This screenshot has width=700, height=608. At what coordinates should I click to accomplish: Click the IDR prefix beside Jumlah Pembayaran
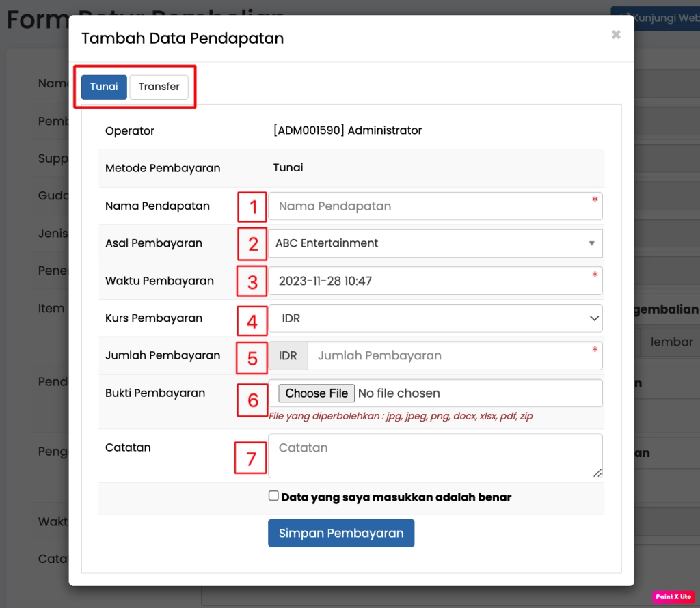point(288,355)
